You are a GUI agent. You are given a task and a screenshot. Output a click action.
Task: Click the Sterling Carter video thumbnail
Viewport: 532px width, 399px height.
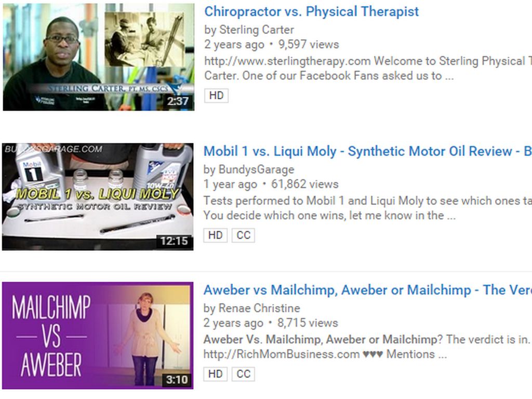99,57
